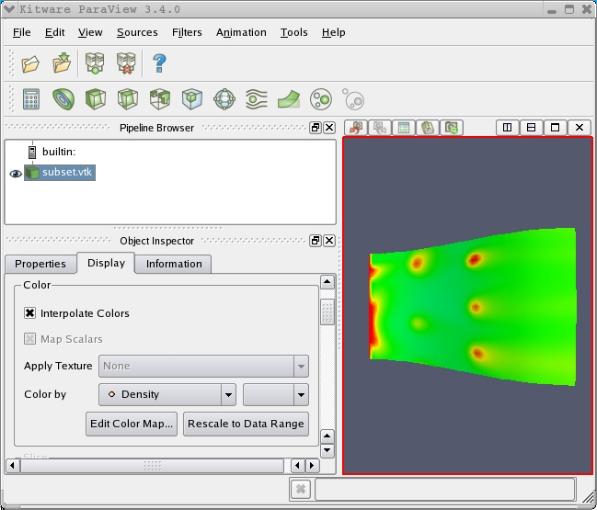The height and width of the screenshot is (510, 597).
Task: Select the Stream Tracer filter icon
Action: pos(257,99)
